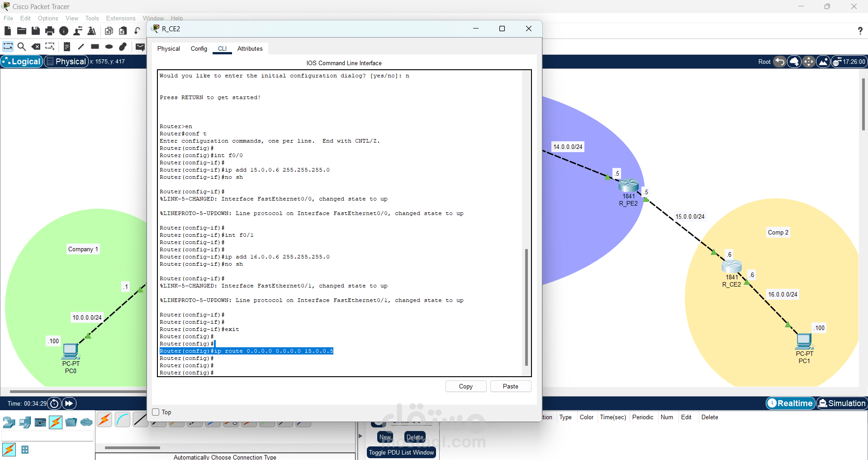Pick the Resize Shape tool

point(50,47)
